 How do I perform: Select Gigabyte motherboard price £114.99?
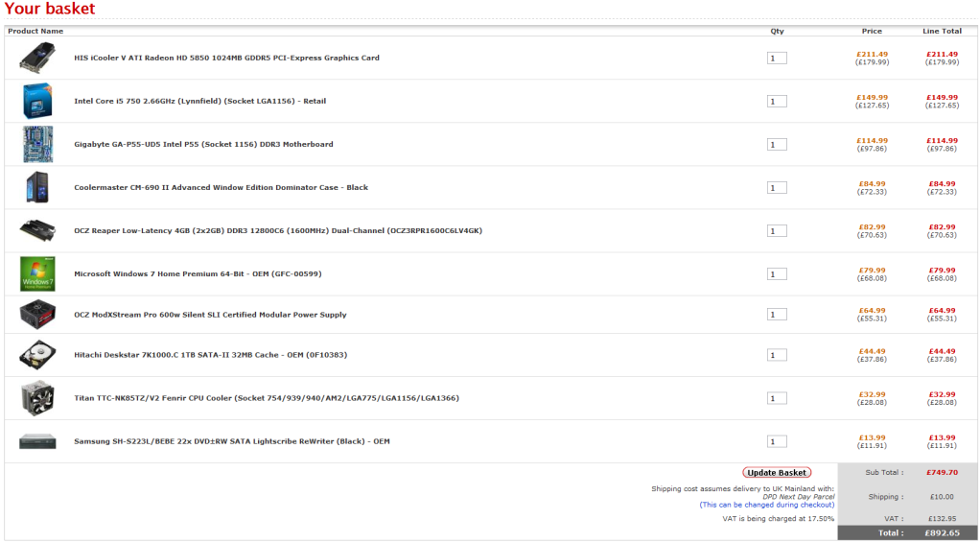872,141
